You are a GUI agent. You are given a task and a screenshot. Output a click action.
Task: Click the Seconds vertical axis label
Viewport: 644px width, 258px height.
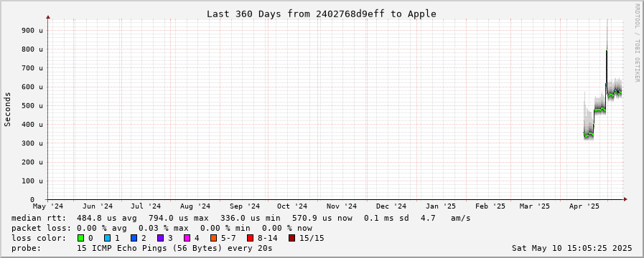coord(7,109)
